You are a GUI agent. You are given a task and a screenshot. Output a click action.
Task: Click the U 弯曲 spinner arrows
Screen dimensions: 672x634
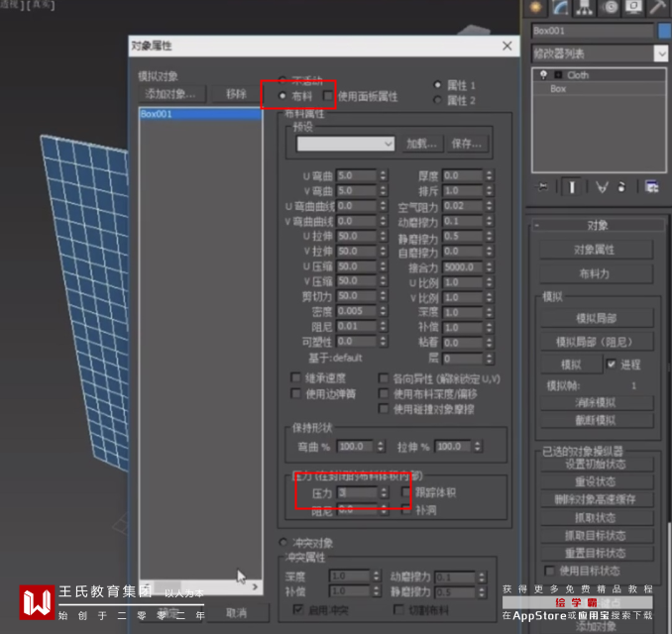[x=384, y=175]
